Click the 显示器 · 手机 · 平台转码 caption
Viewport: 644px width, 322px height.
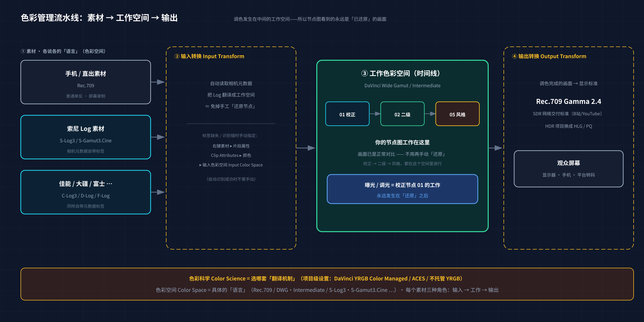coord(569,175)
